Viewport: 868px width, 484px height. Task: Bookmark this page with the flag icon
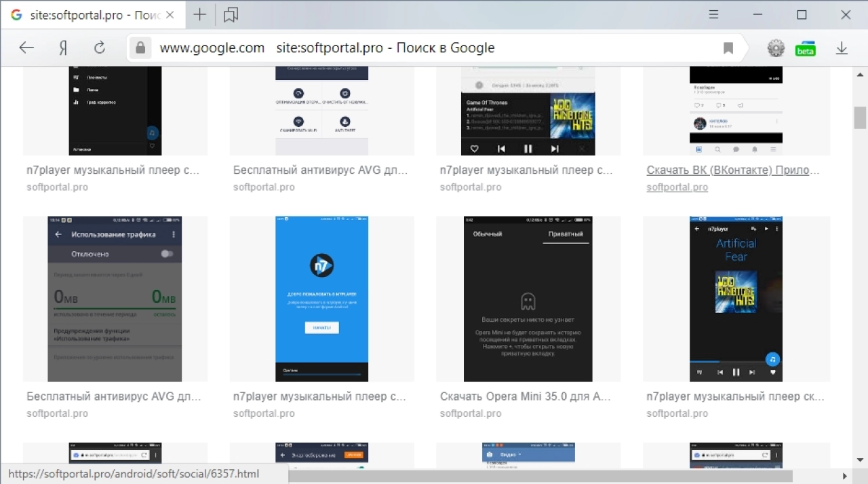point(728,48)
